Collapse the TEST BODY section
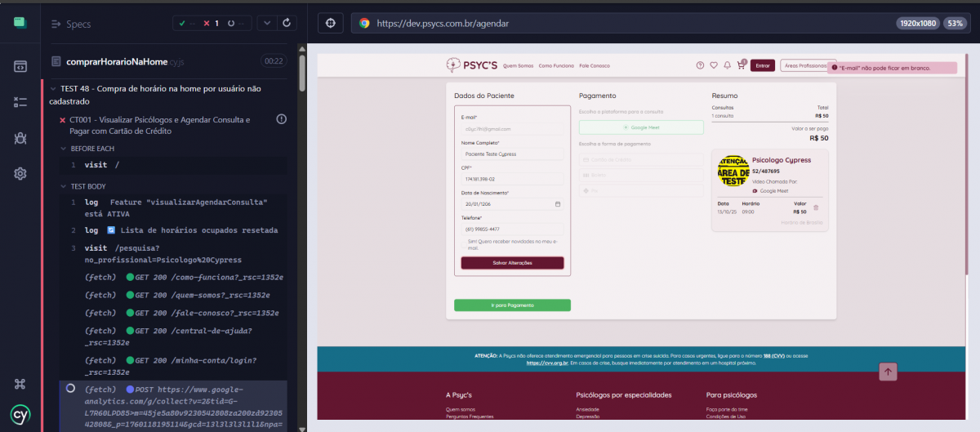This screenshot has width=980, height=432. tap(65, 186)
